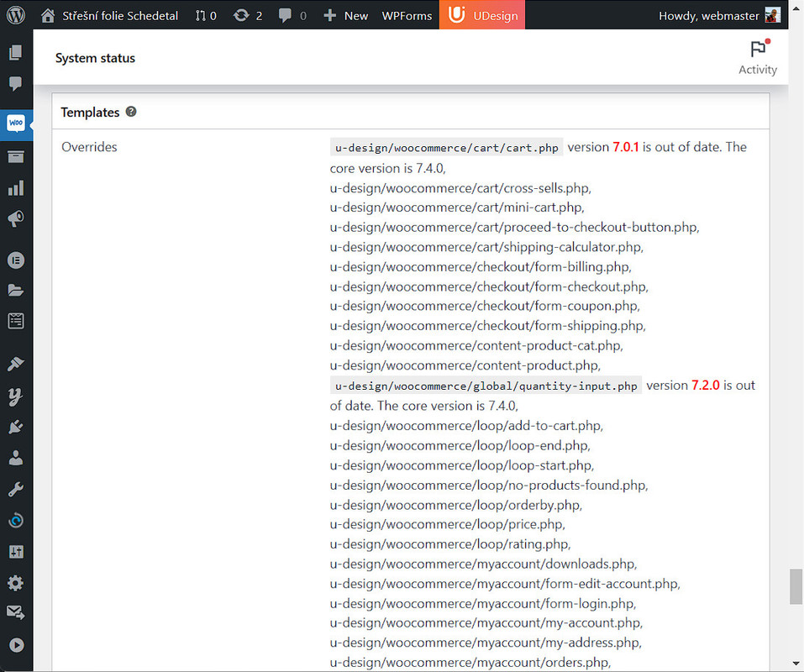Click the cart/mini-cart.php entry
Image resolution: width=804 pixels, height=672 pixels.
pyautogui.click(x=457, y=207)
